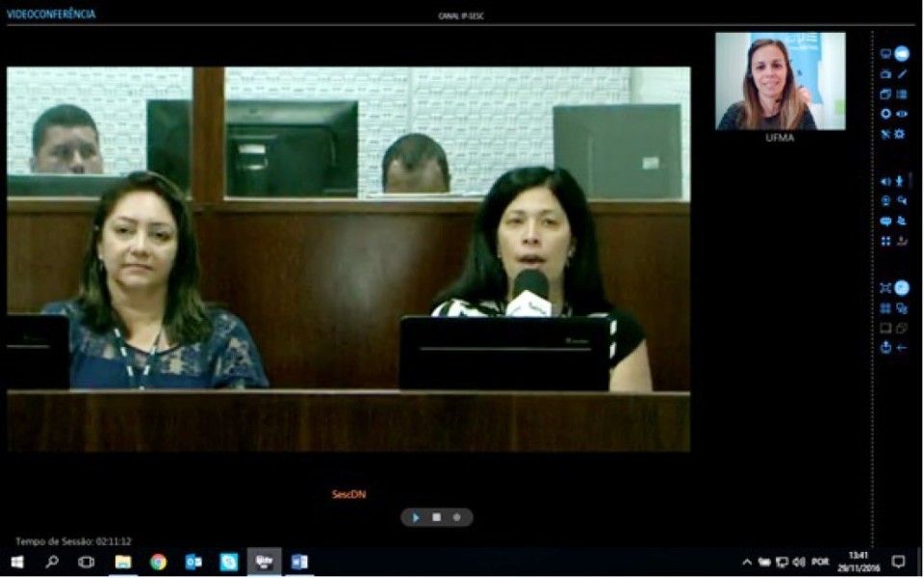Click the circle record icon beside the eye

tap(885, 114)
